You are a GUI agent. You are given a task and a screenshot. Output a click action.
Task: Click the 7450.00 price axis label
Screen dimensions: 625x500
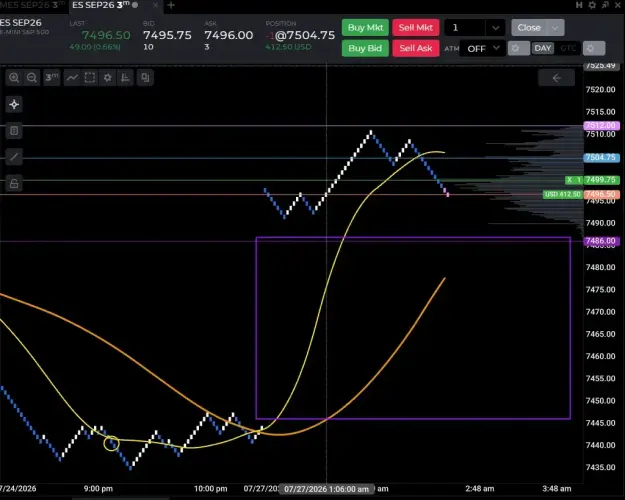(600, 400)
